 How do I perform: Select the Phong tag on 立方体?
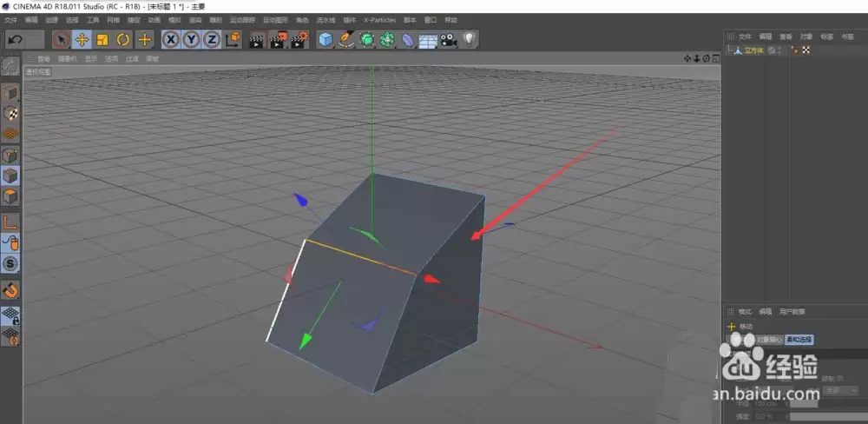pyautogui.click(x=795, y=50)
